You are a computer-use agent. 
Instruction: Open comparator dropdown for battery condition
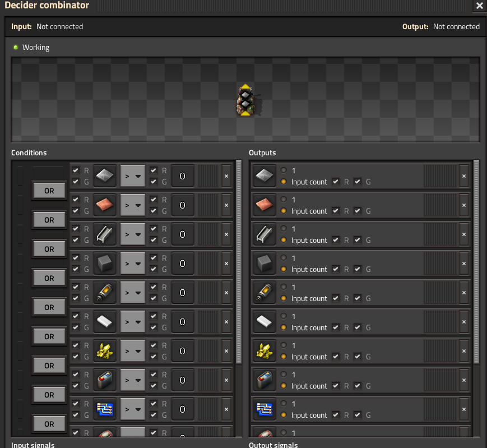point(133,380)
